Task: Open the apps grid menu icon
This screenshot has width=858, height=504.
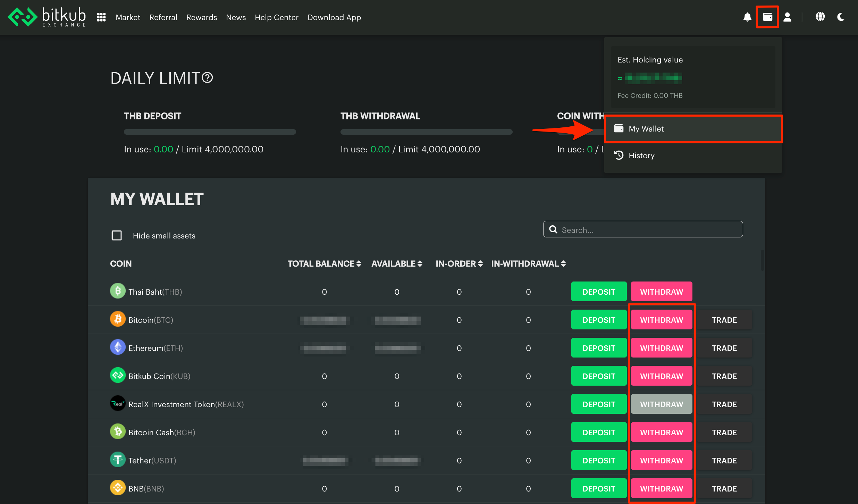Action: pyautogui.click(x=101, y=17)
